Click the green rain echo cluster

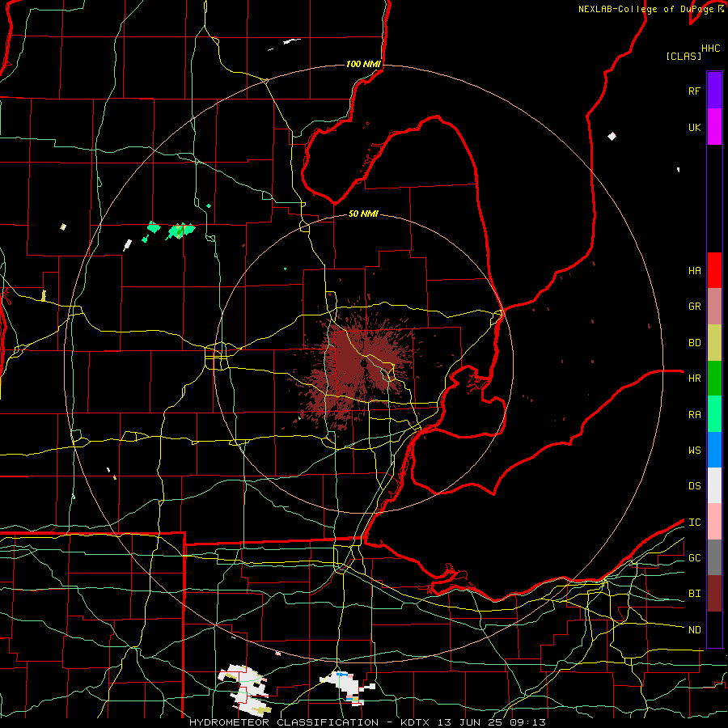180,231
